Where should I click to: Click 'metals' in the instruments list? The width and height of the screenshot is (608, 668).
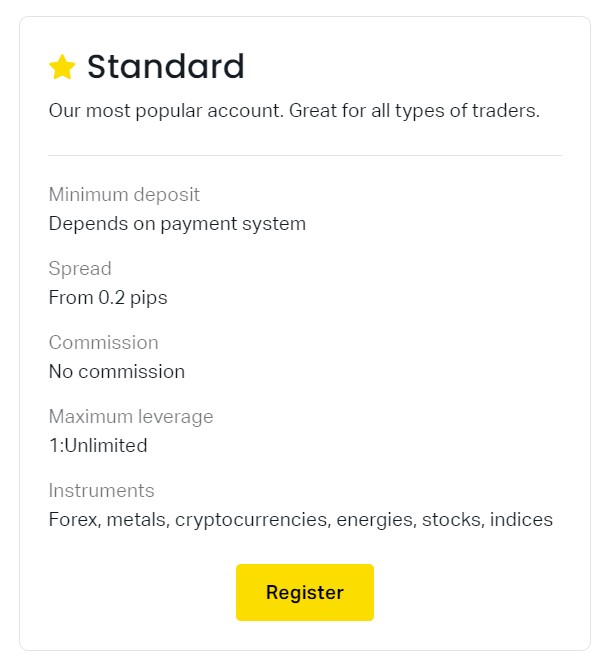pyautogui.click(x=137, y=520)
